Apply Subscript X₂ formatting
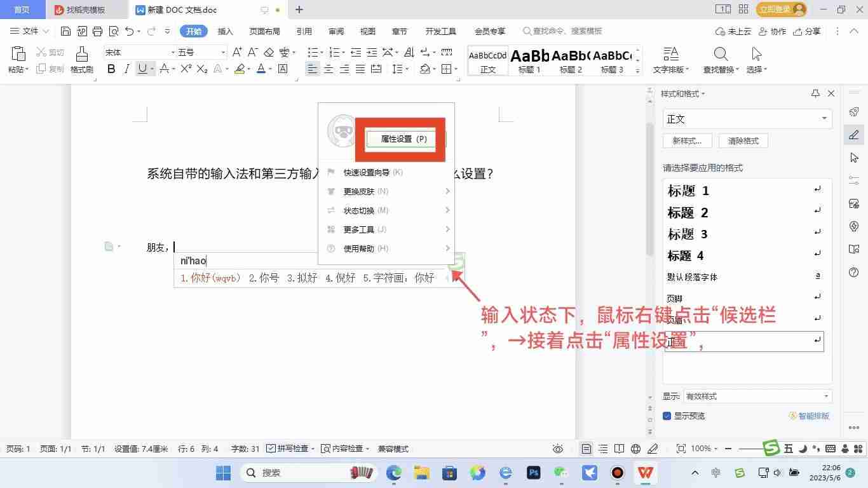Image resolution: width=868 pixels, height=488 pixels. (202, 69)
